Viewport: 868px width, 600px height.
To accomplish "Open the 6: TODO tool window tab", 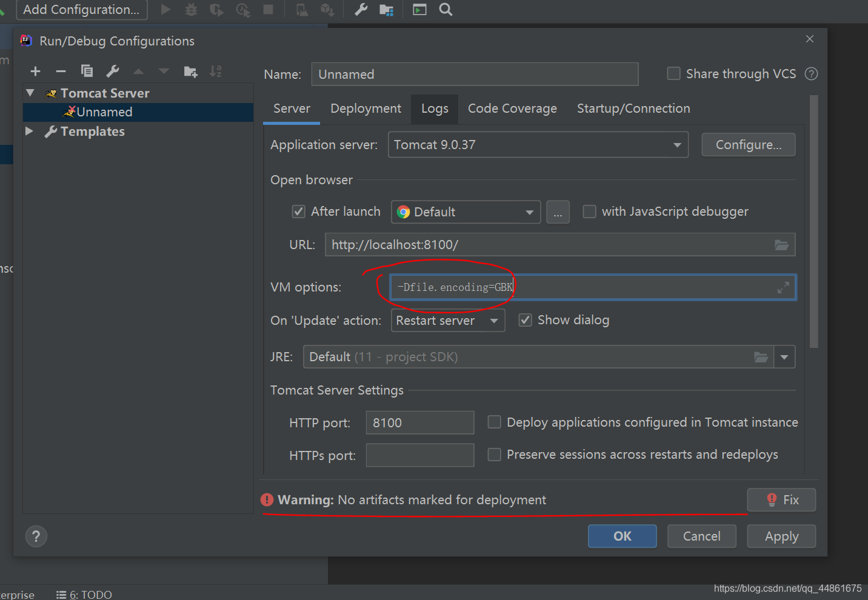I will 84,595.
